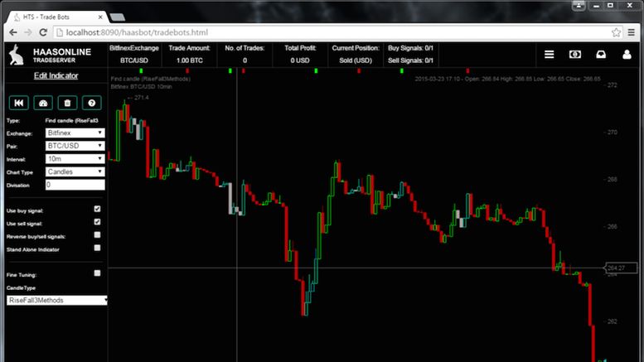Click the Sell Signals 0/1 text
The height and width of the screenshot is (362, 644).
[x=410, y=60]
